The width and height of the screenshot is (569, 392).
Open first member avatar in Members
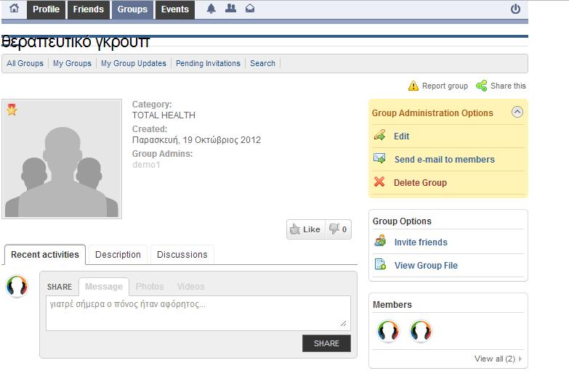(388, 331)
